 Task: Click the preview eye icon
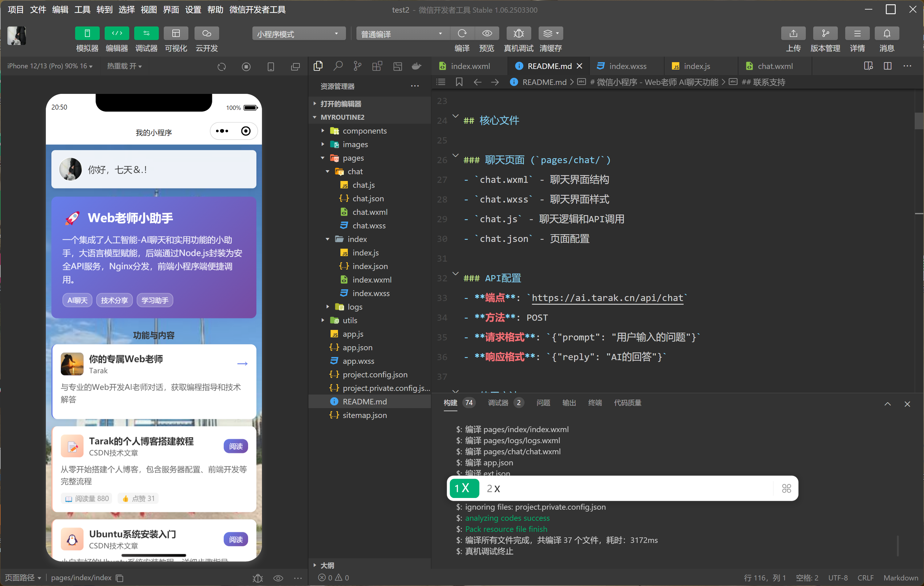click(x=487, y=33)
